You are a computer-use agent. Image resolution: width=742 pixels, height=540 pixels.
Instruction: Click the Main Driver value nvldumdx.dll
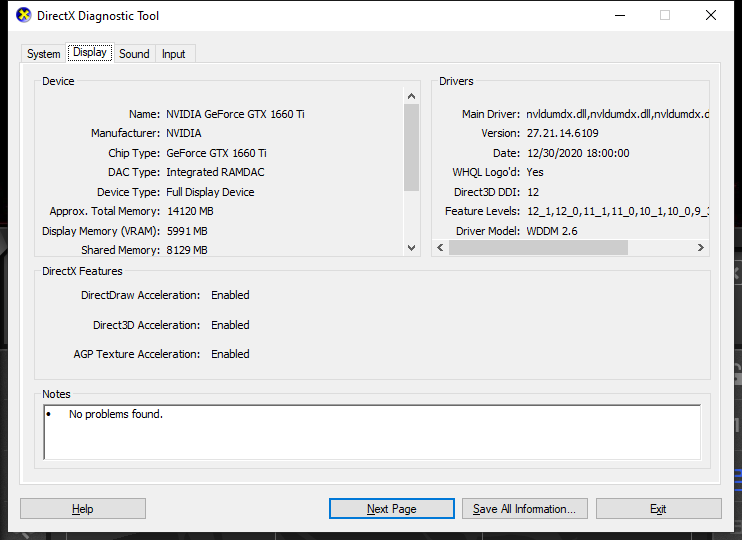(618, 114)
